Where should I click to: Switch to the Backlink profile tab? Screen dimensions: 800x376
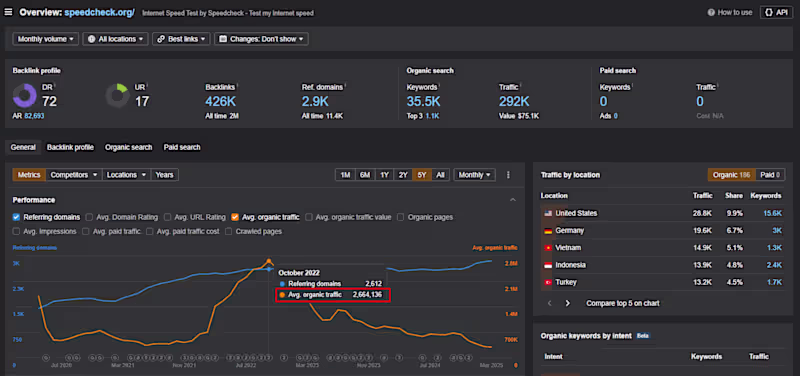pos(70,147)
